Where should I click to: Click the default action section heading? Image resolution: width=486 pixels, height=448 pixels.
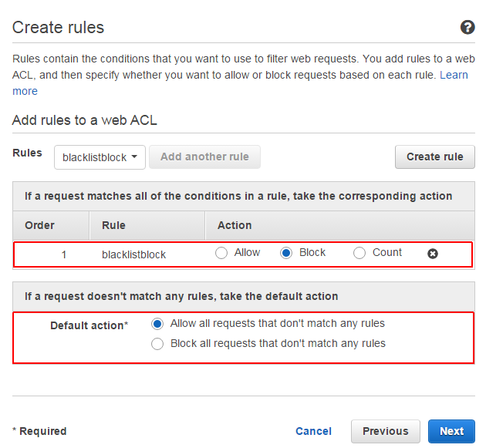coord(181,297)
